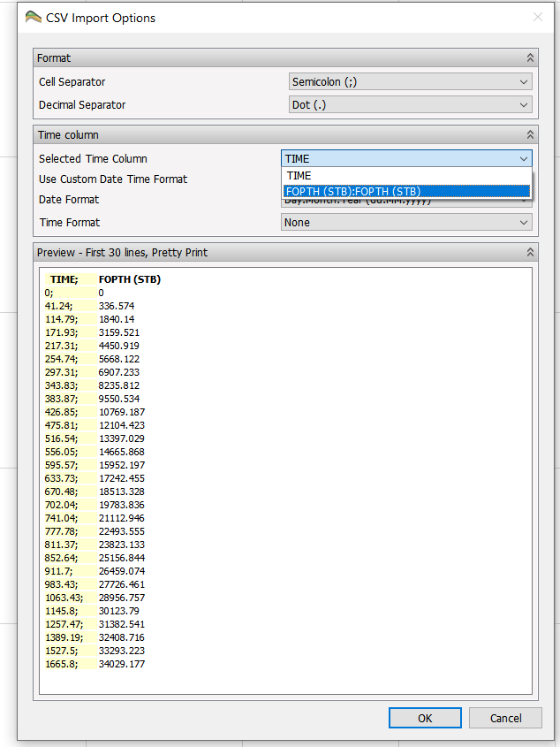Click preview value 12104.423
The width and height of the screenshot is (560, 747).
coord(122,425)
